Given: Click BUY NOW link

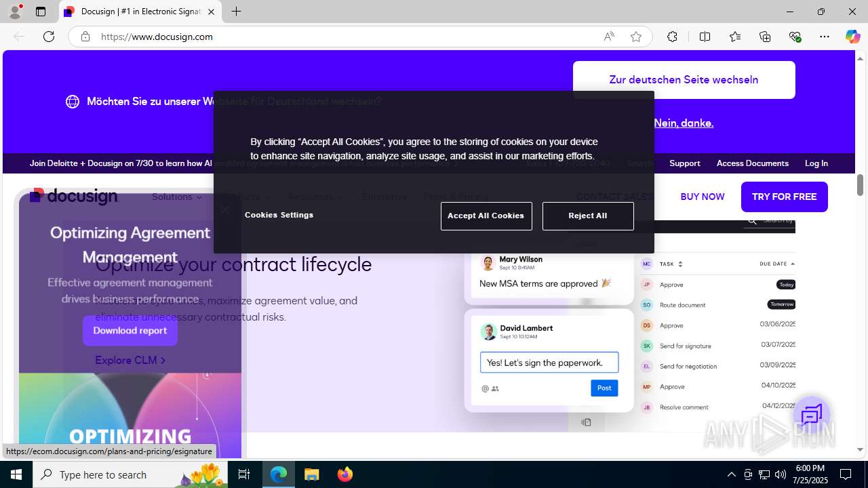Looking at the screenshot, I should pos(703,197).
